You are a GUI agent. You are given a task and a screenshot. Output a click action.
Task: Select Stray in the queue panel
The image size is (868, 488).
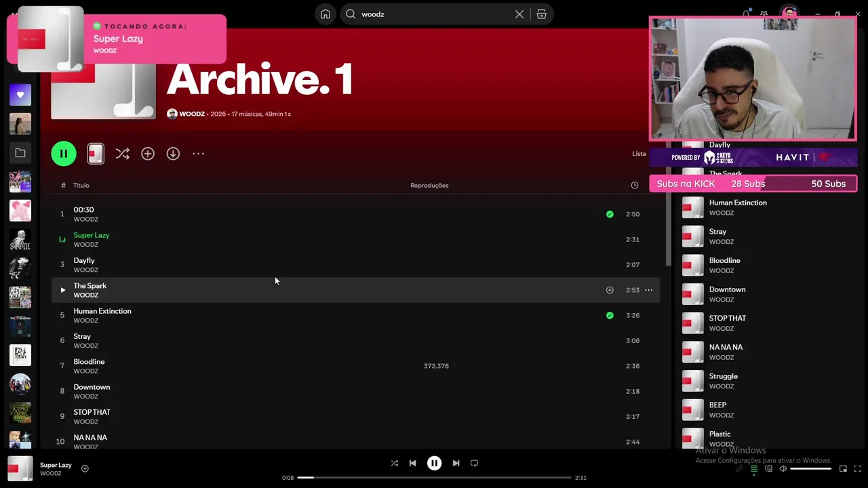click(x=766, y=237)
